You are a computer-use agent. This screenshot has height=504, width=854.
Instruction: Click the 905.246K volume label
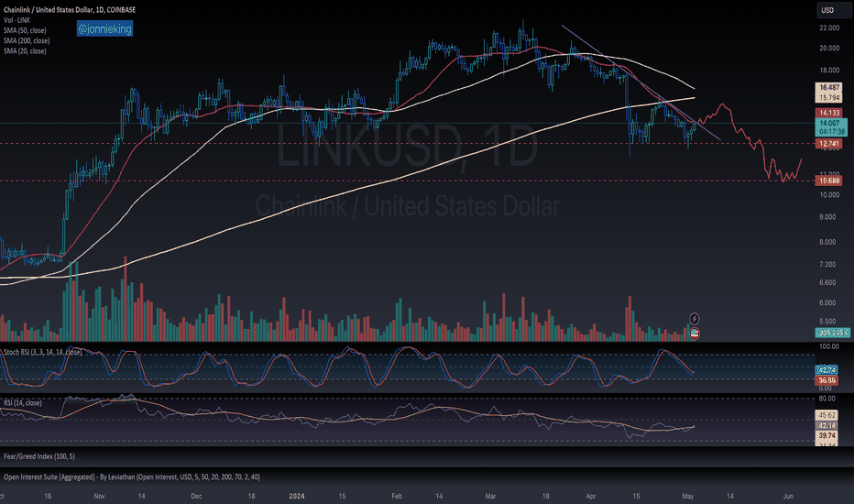pyautogui.click(x=833, y=333)
